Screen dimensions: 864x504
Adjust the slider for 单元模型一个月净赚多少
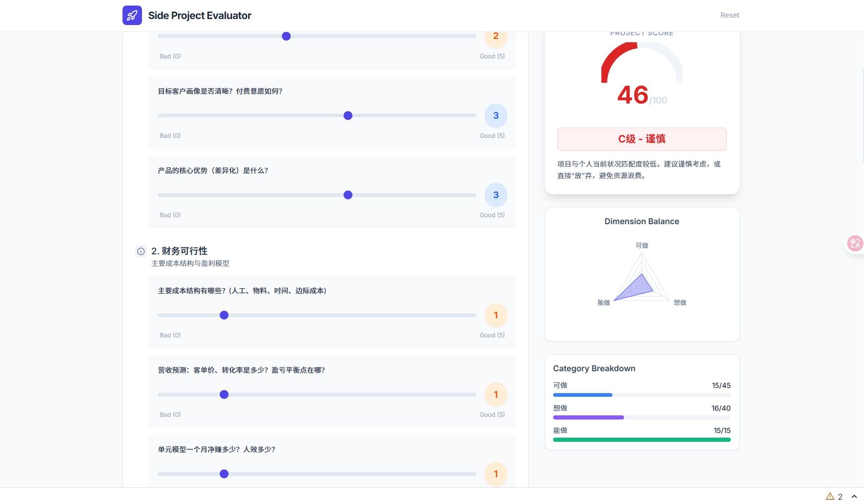point(317,474)
